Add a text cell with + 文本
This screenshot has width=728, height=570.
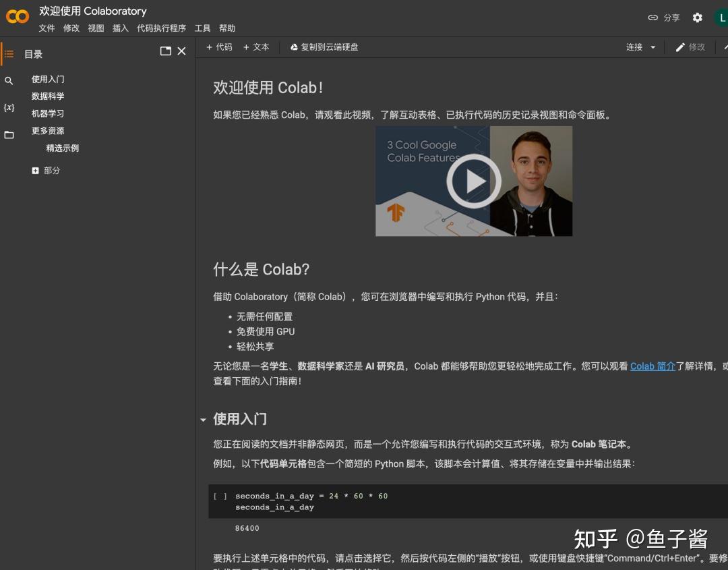coord(256,47)
